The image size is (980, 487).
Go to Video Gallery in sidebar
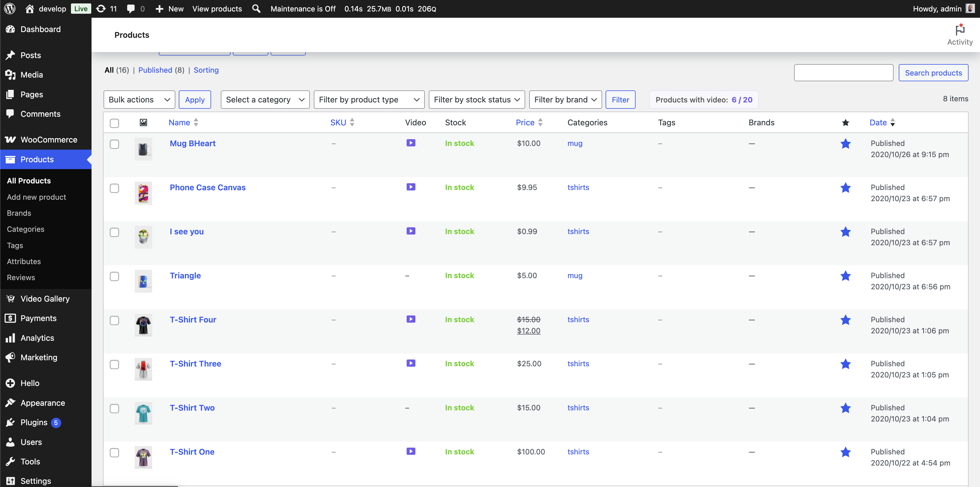click(x=45, y=299)
